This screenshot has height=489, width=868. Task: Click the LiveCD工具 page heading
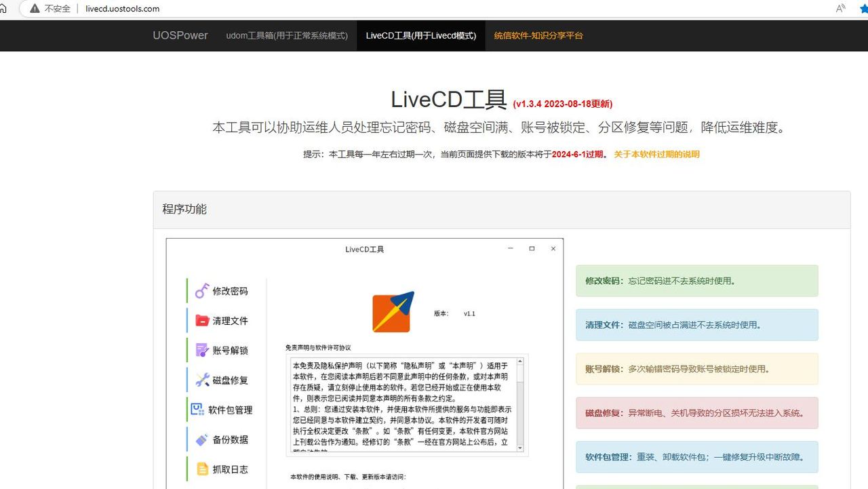449,100
